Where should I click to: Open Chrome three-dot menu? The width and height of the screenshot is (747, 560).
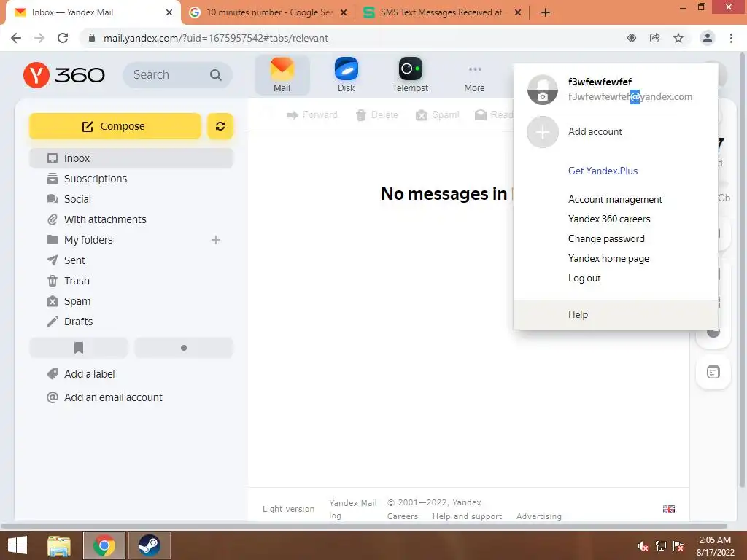731,38
